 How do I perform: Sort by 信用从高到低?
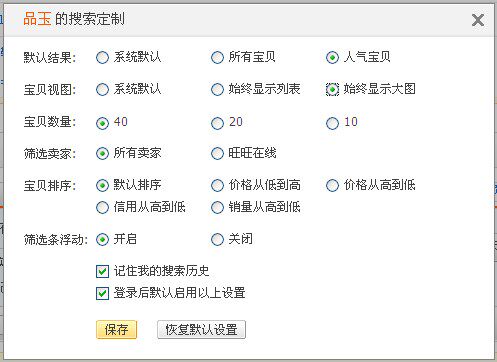(102, 208)
